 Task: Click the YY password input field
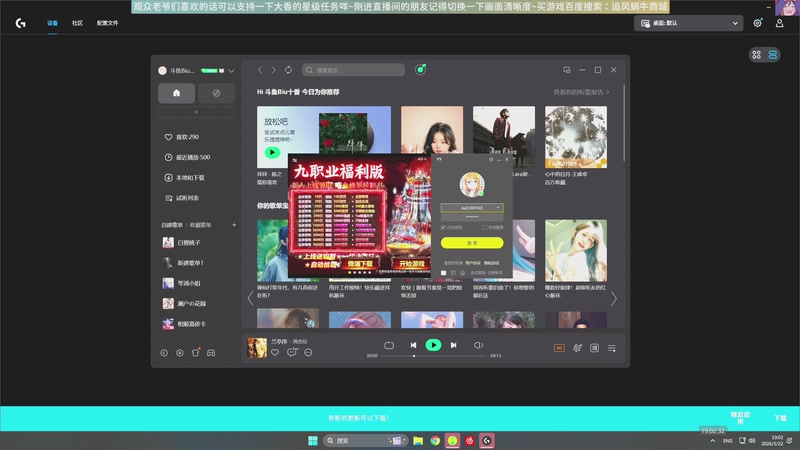click(472, 217)
